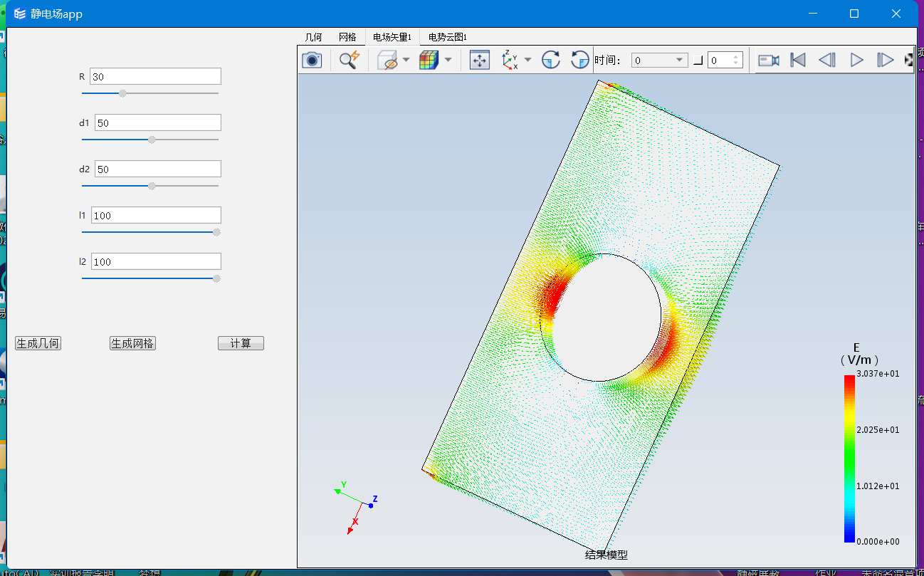The width and height of the screenshot is (924, 576).
Task: Click the l1 input field
Action: [x=156, y=215]
